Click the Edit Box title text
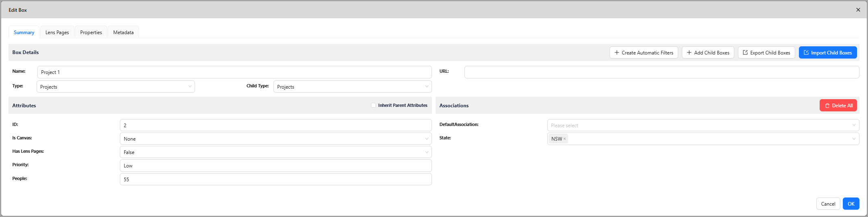 18,10
